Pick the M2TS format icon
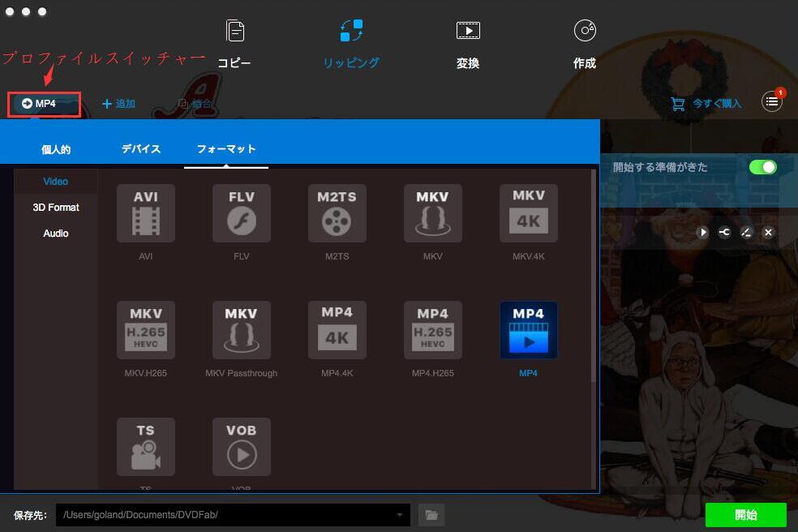 tap(337, 213)
